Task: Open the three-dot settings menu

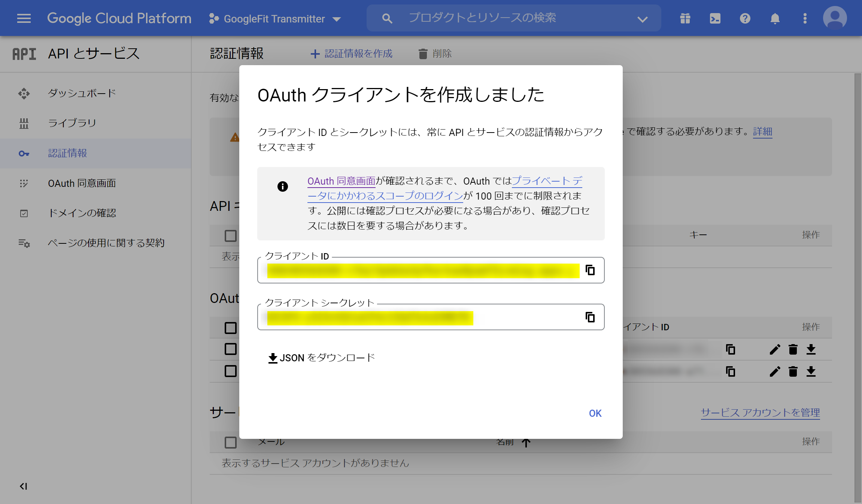Action: tap(805, 18)
